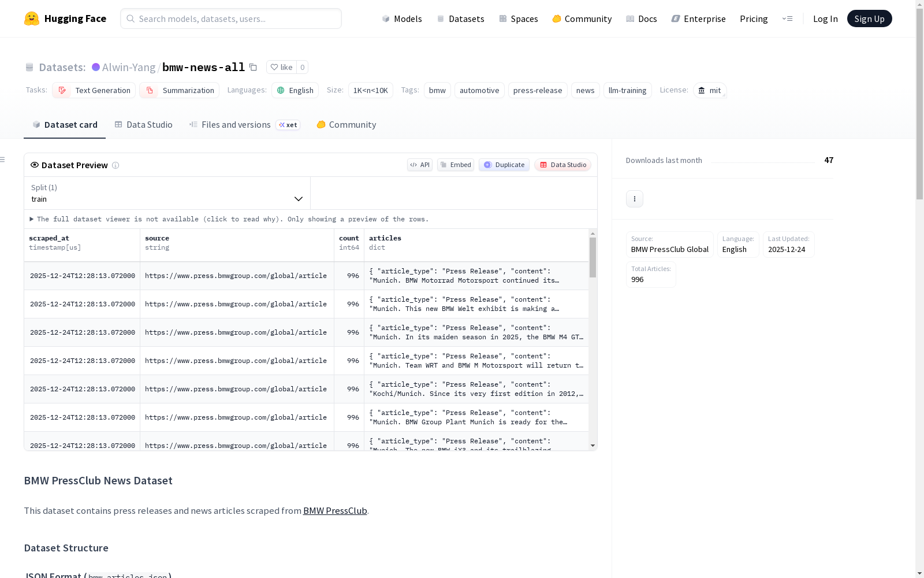Switch to the Files and versions tab

pos(245,125)
